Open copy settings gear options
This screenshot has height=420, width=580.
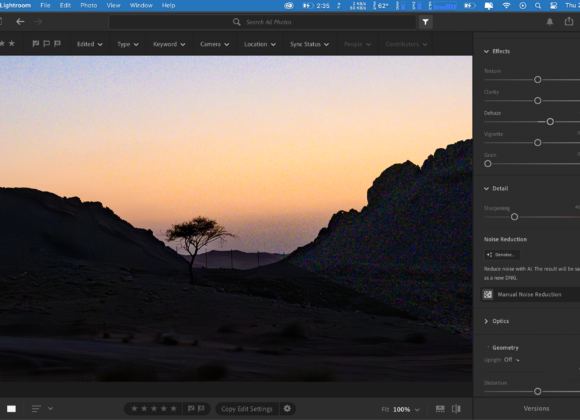[x=287, y=409]
